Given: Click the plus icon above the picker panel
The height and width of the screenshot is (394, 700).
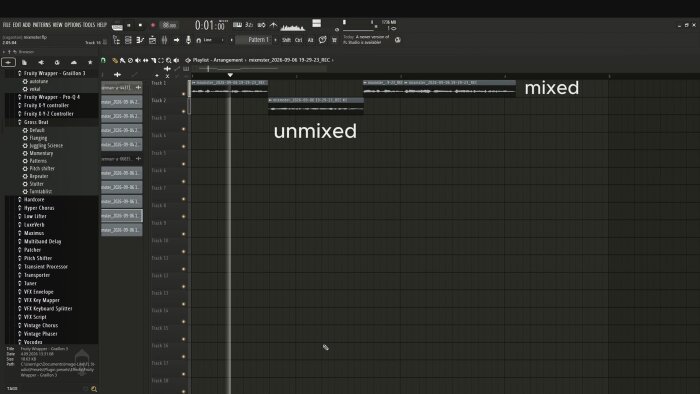Looking at the screenshot, I should coord(117,75).
